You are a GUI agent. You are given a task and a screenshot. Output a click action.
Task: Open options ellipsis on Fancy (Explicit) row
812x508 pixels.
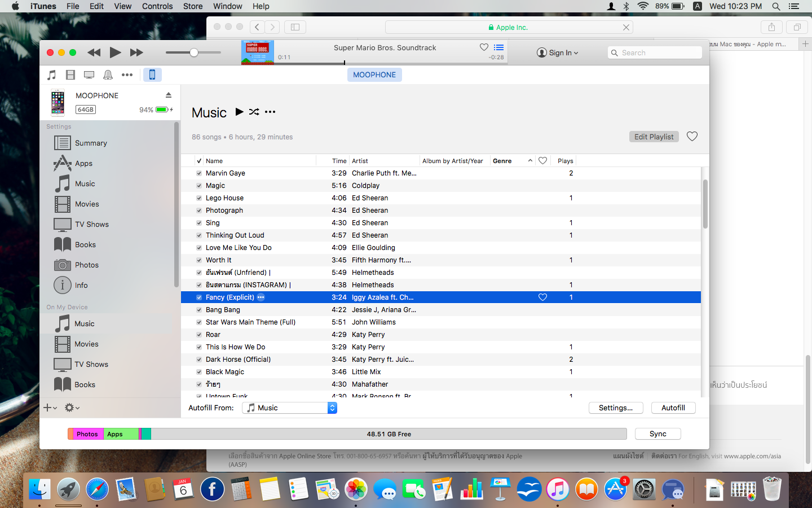(x=261, y=297)
